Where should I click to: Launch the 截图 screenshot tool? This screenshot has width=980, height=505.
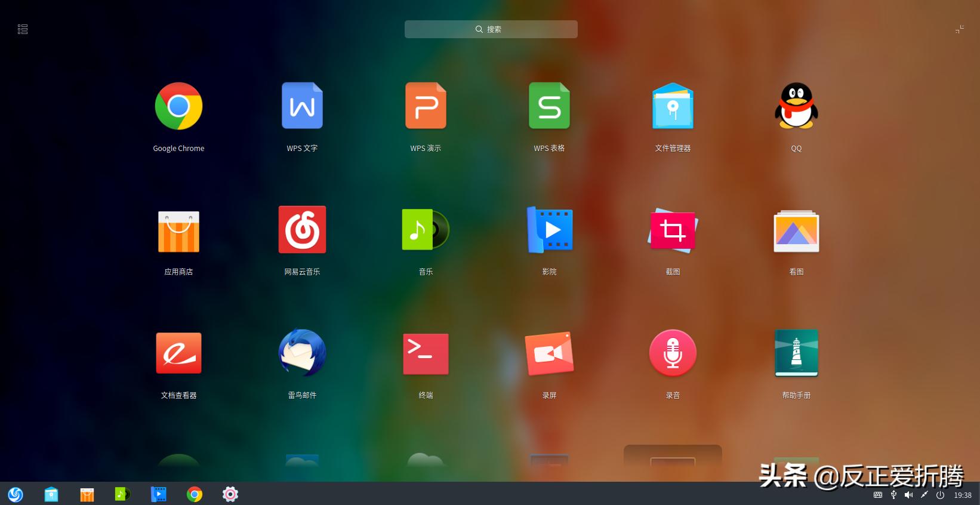click(673, 230)
